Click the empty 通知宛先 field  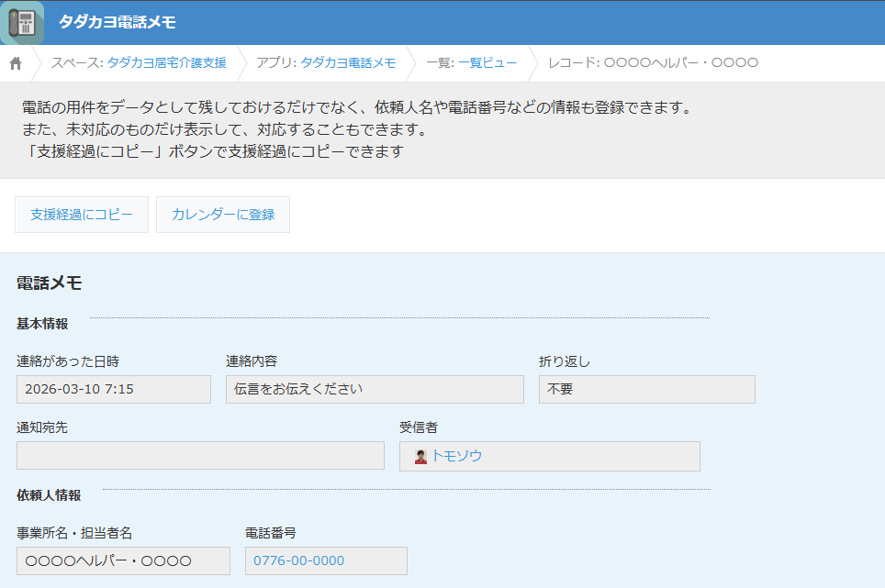click(200, 455)
